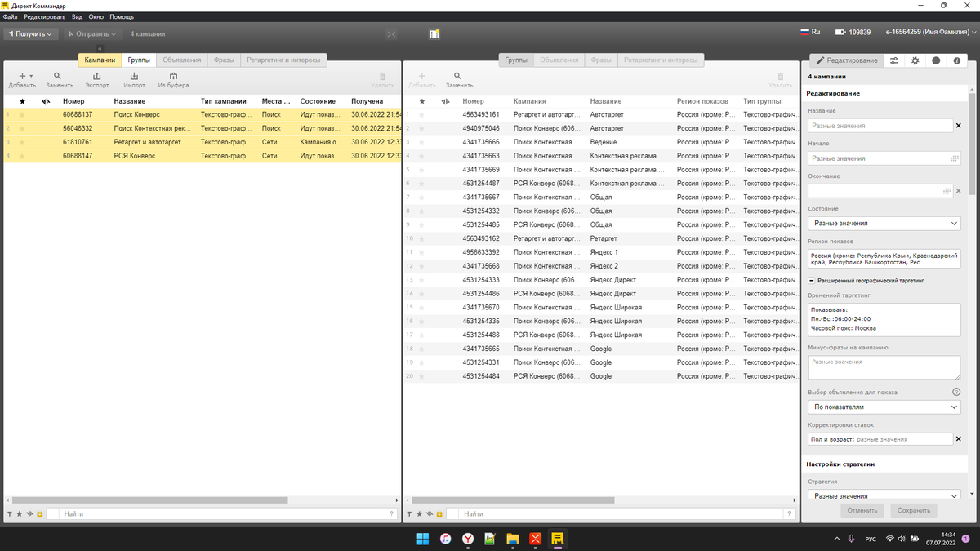Switch to Группы tab in the left panel
The image size is (980, 551).
[139, 60]
